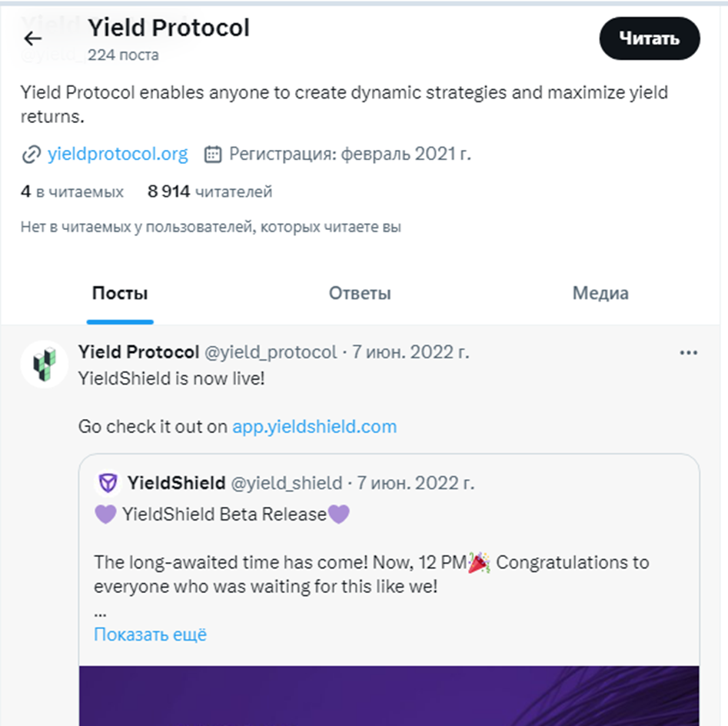The height and width of the screenshot is (726, 728).
Task: Open the Медиа tab
Action: 600,293
